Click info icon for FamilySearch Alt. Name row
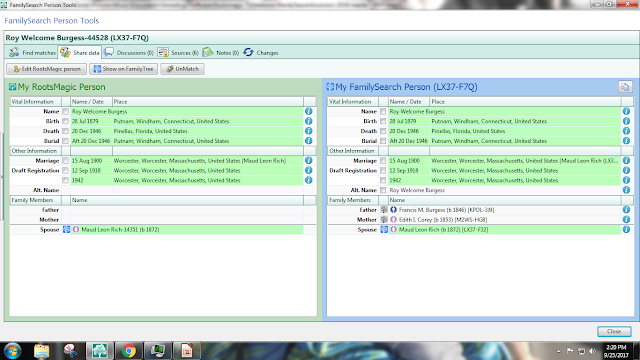640x360 pixels. coord(626,190)
